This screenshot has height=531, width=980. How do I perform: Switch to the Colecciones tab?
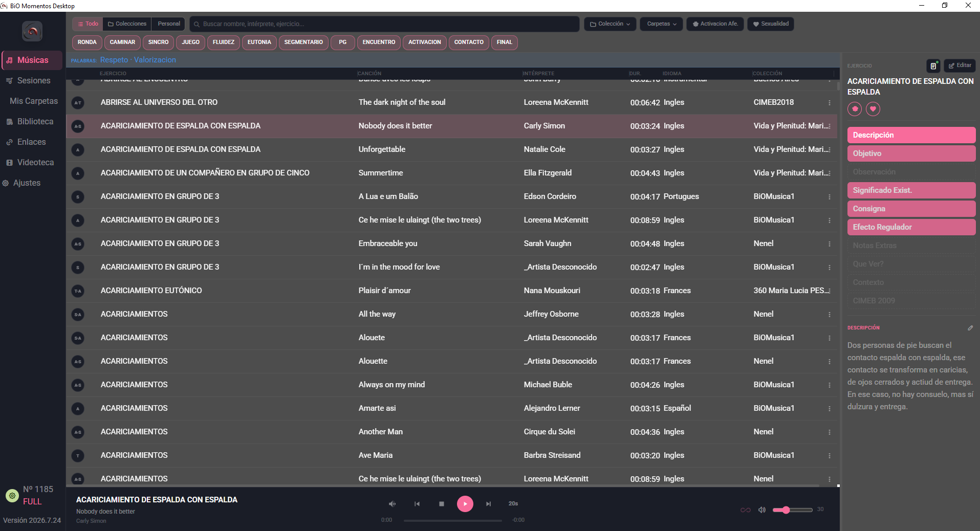point(127,24)
